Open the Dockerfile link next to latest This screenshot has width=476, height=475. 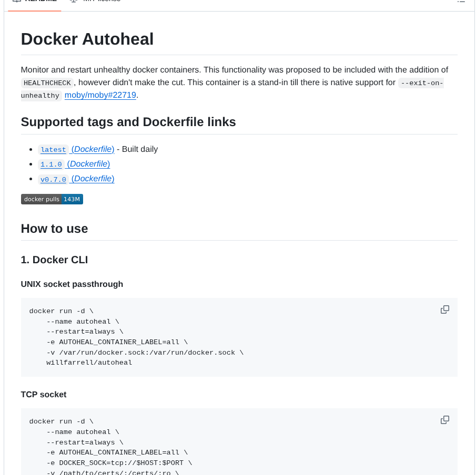click(93, 149)
